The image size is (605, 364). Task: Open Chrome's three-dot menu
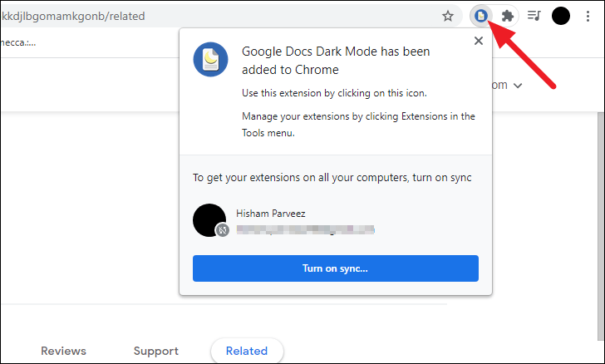click(588, 15)
